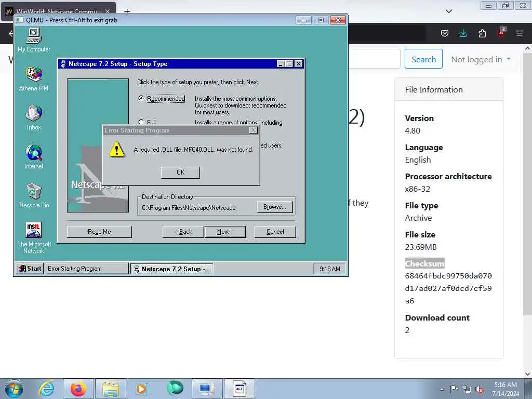Open the document app taskbar icon

coord(239,389)
